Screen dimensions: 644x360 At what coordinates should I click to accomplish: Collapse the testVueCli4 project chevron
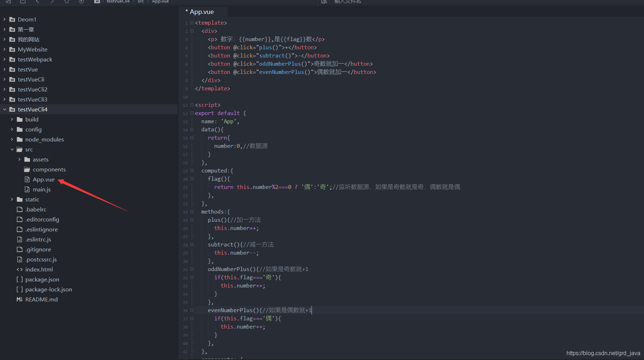tap(4, 109)
